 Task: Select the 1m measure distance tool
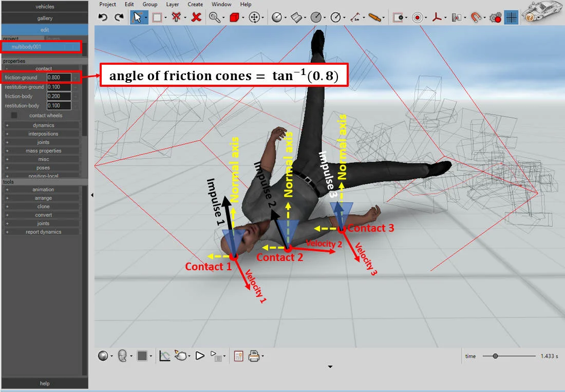click(355, 17)
